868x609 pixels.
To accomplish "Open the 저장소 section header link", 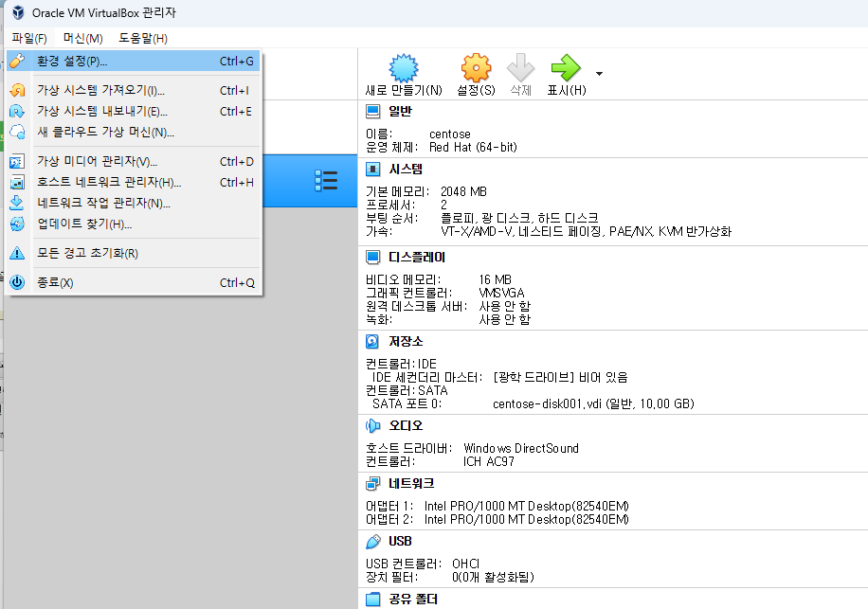I will click(x=406, y=341).
